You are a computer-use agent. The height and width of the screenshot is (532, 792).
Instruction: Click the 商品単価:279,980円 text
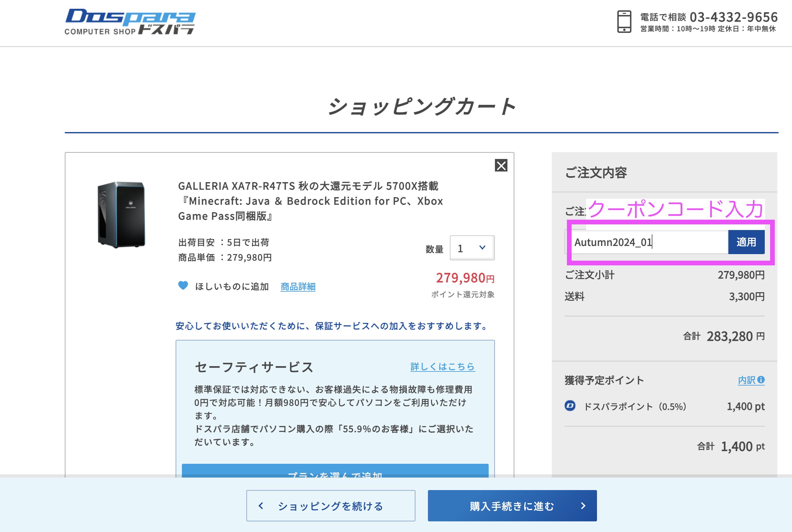click(225, 258)
